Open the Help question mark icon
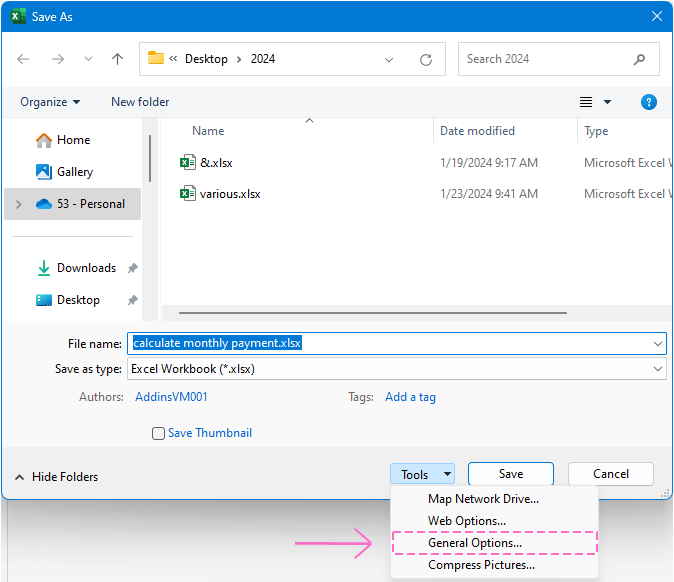This screenshot has height=582, width=674. pos(648,102)
